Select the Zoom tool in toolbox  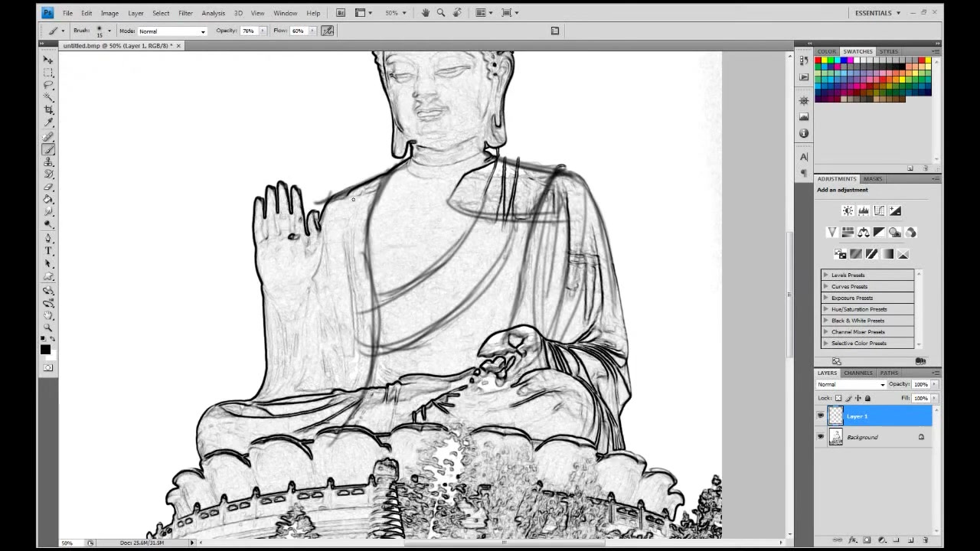[48, 328]
